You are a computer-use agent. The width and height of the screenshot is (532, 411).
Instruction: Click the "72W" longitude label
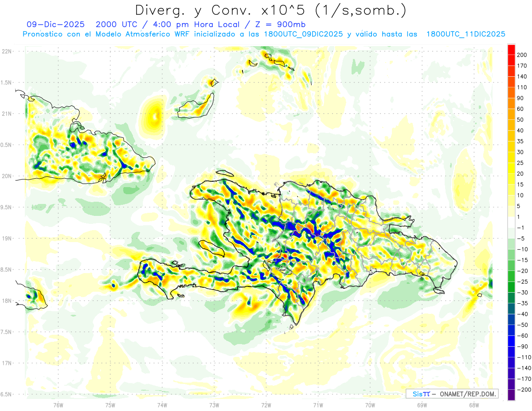(266, 405)
